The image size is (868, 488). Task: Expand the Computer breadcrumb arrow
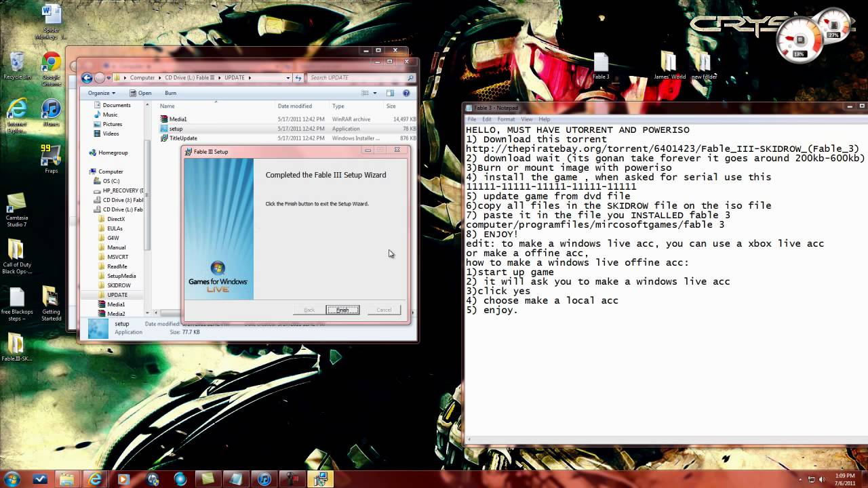pyautogui.click(x=160, y=78)
